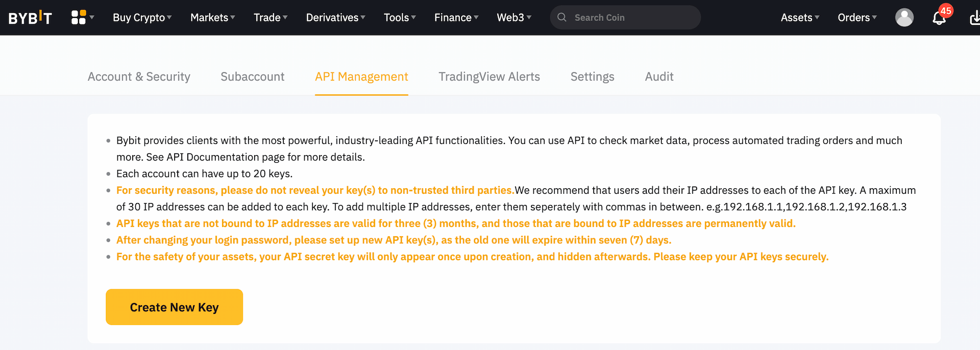Expand the Derivatives menu

[335, 17]
